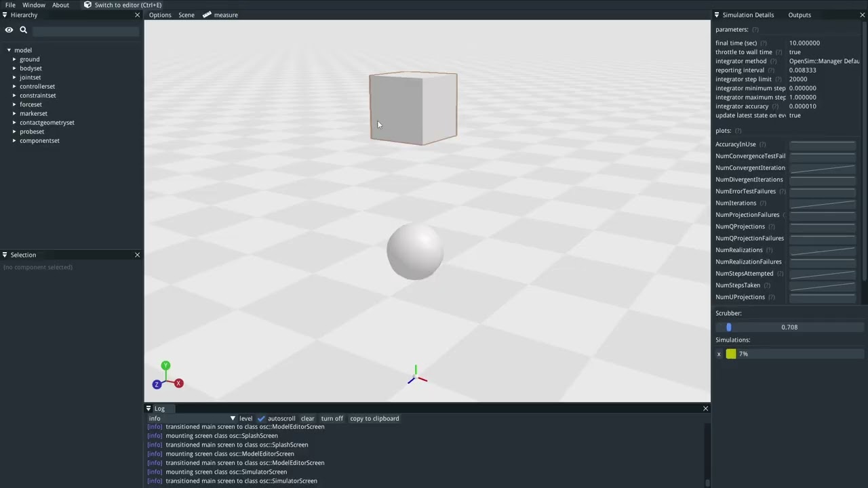868x488 pixels.
Task: Open the log level dropdown
Action: [193, 419]
